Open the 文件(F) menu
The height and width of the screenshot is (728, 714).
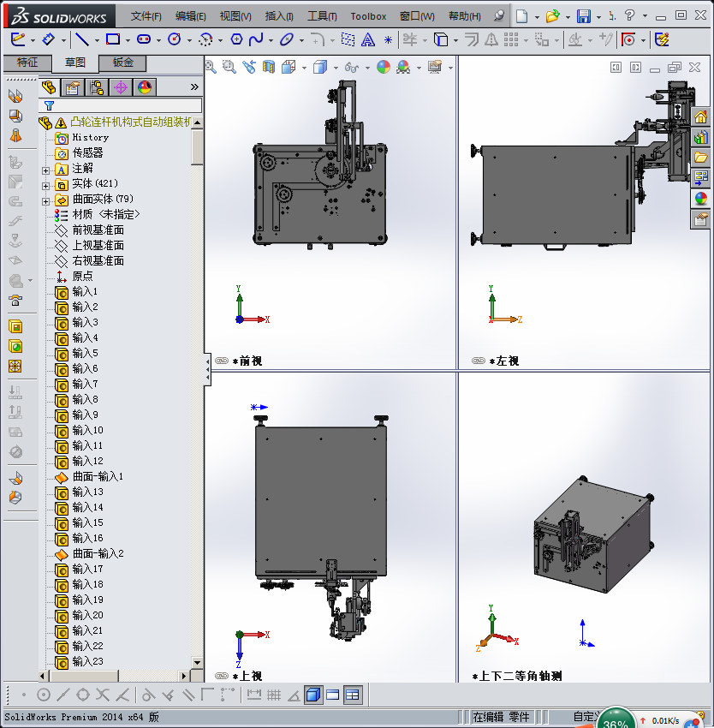(146, 16)
